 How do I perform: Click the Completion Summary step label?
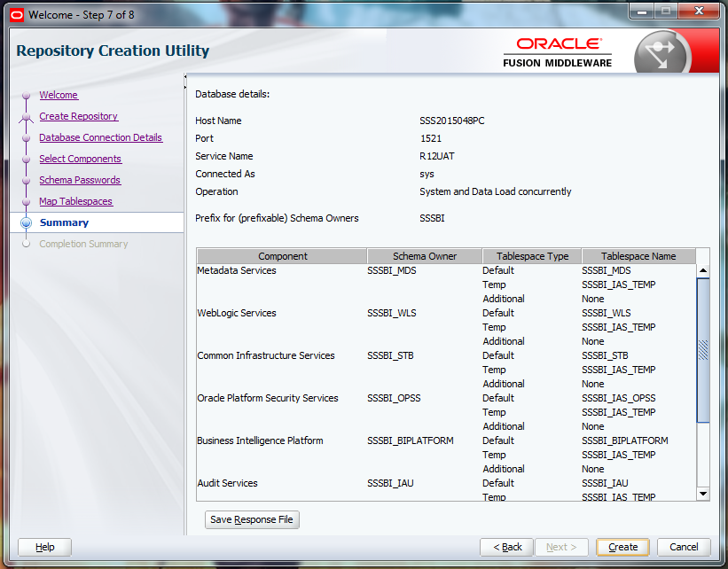click(x=83, y=244)
